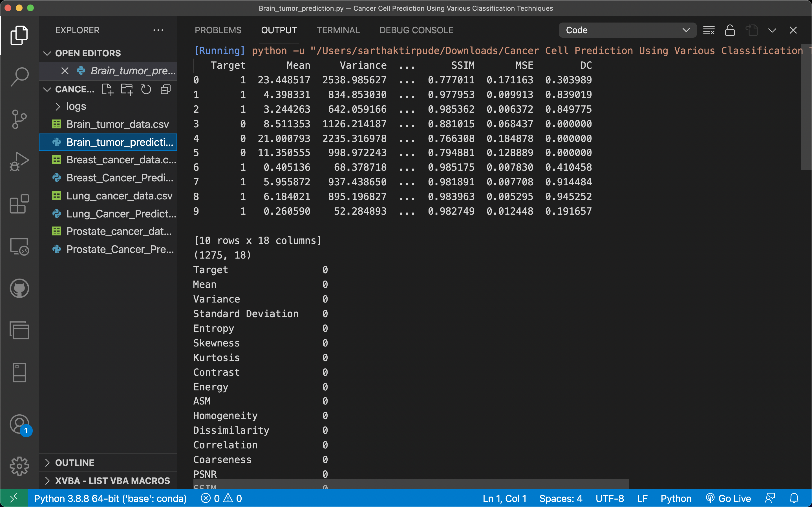Open the GitHub view icon

[x=19, y=288]
